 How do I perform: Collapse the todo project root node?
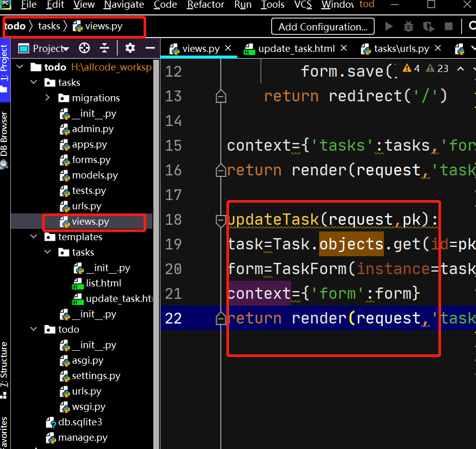tap(20, 66)
